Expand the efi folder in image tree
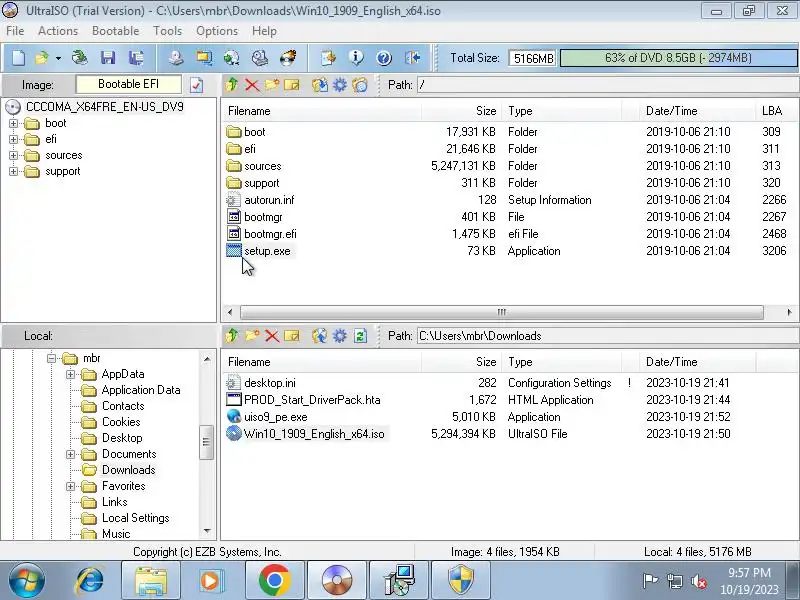The width and height of the screenshot is (800, 600). pos(14,139)
